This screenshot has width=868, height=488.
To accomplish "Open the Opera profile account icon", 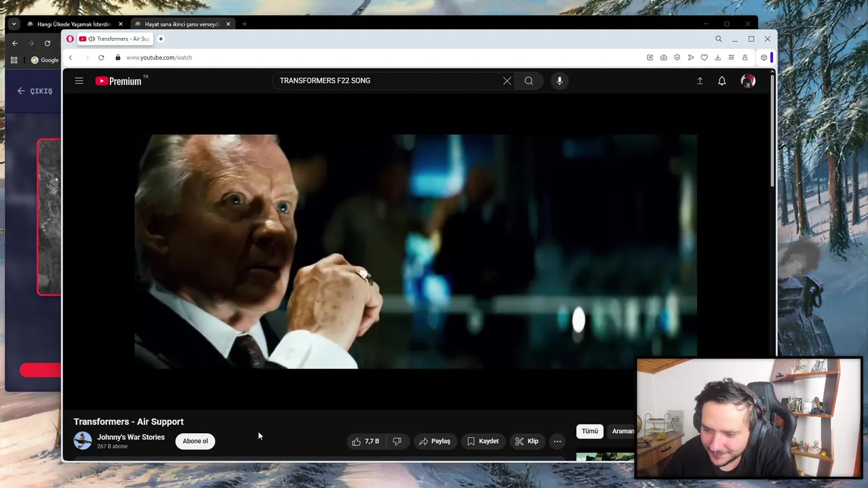I will [x=745, y=58].
